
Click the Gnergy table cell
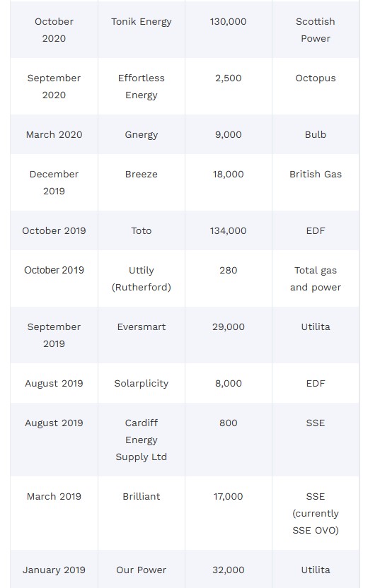(142, 134)
